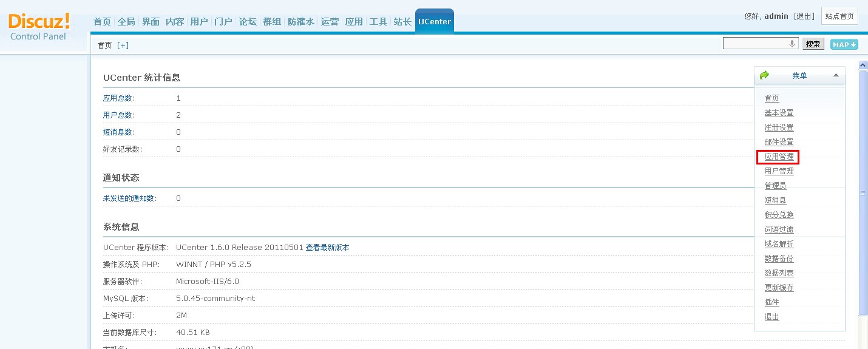Click the scrollbar up arrow
The height and width of the screenshot is (349, 868).
pos(863,65)
